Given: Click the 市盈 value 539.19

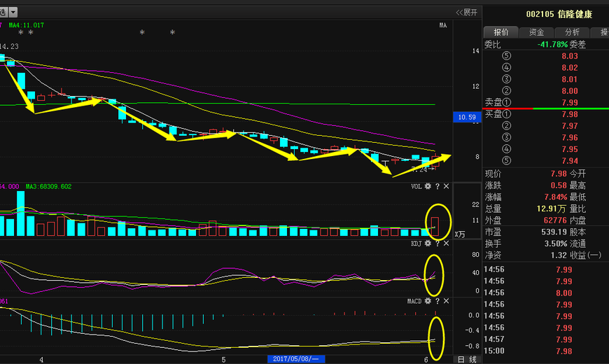Looking at the screenshot, I should coord(554,232).
